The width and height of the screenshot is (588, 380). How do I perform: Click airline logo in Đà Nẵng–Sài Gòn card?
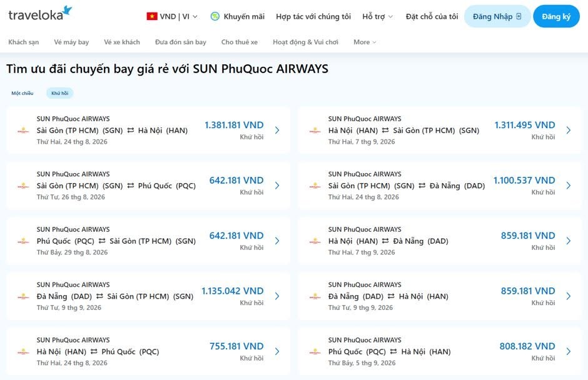click(23, 296)
